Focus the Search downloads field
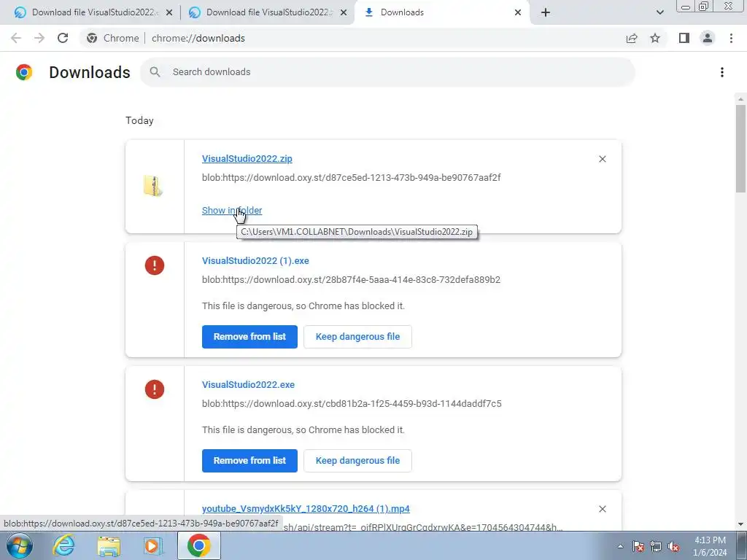 (x=387, y=72)
